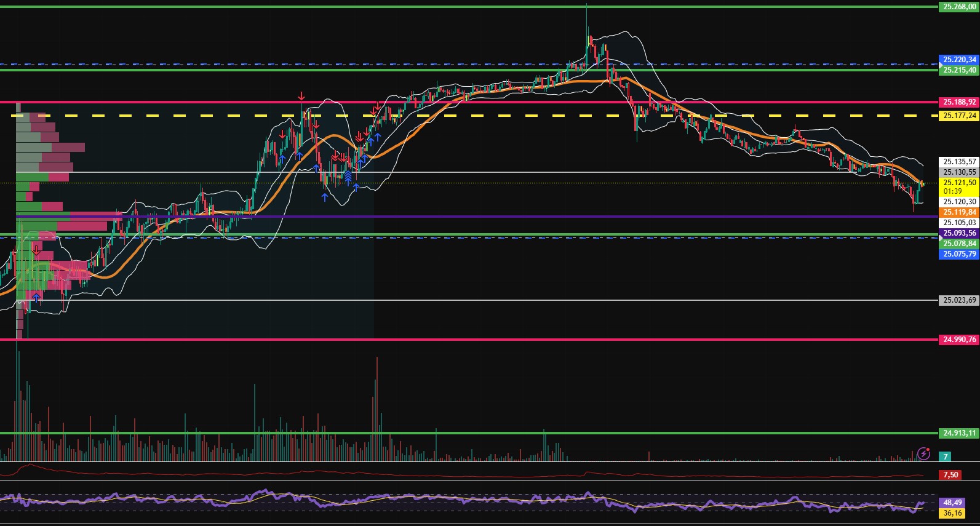This screenshot has height=526, width=980.
Task: Click the red 7,50 indicator value label
Action: click(x=950, y=475)
